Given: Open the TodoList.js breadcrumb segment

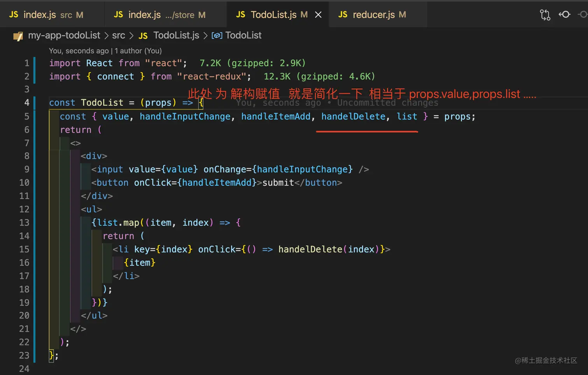Looking at the screenshot, I should 176,35.
